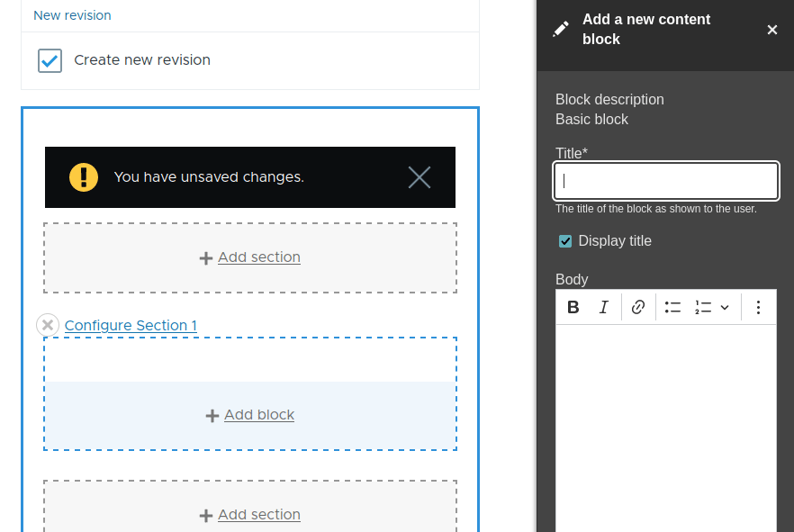Open Configure Section 1
Screen dimensions: 794x532
[131, 325]
